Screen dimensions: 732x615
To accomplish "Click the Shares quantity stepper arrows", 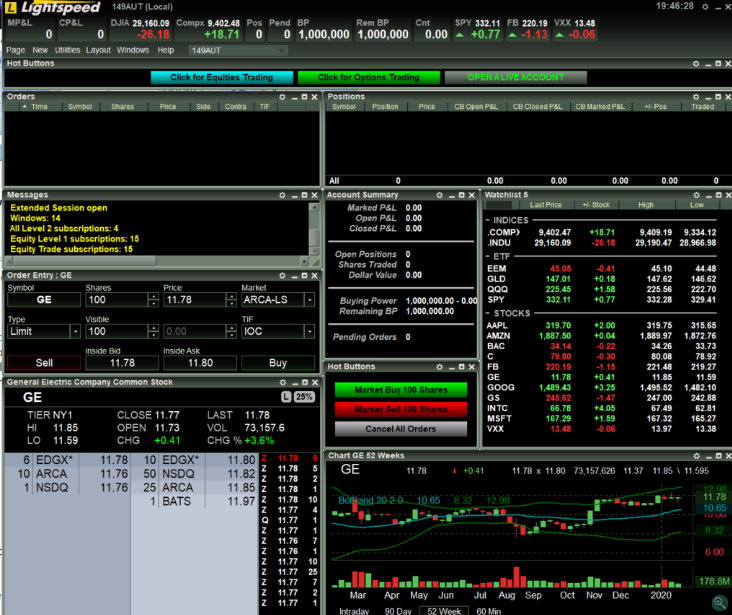I will [153, 300].
